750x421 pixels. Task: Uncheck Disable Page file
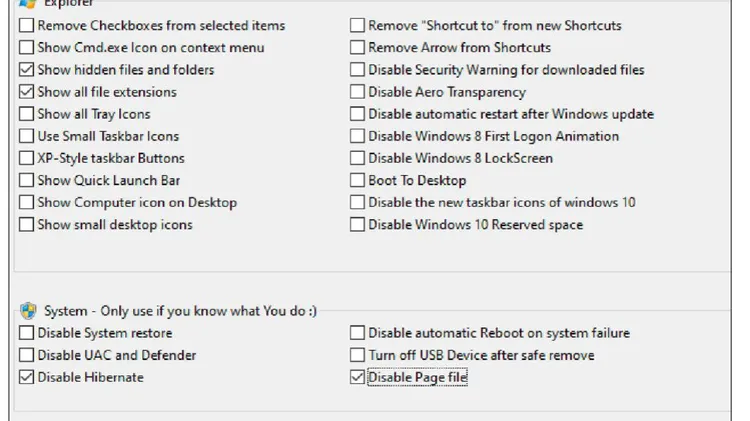357,377
